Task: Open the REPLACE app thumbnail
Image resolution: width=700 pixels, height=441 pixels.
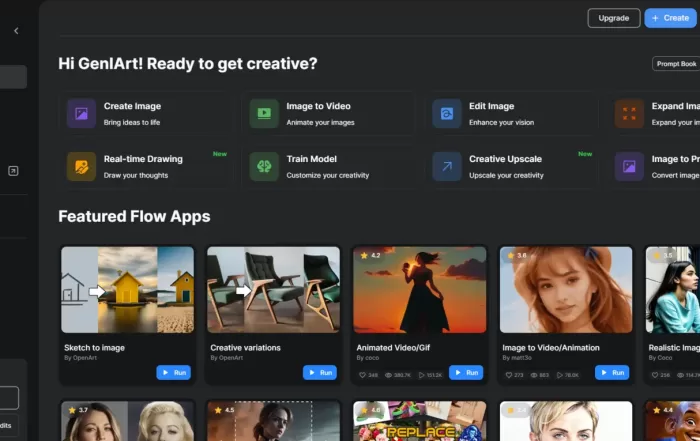Action: (420, 421)
